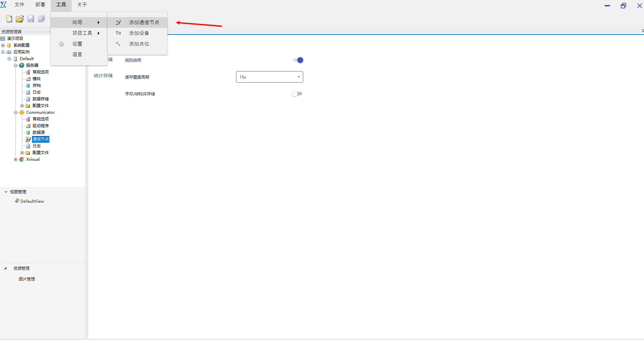Screen dimensions: 644x340
Task: Click the document icon of 日志 under 服务器
Action: (28, 92)
